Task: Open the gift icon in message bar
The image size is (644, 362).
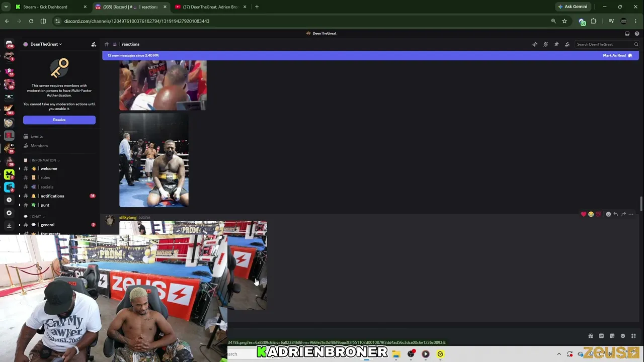Action: pos(591,336)
